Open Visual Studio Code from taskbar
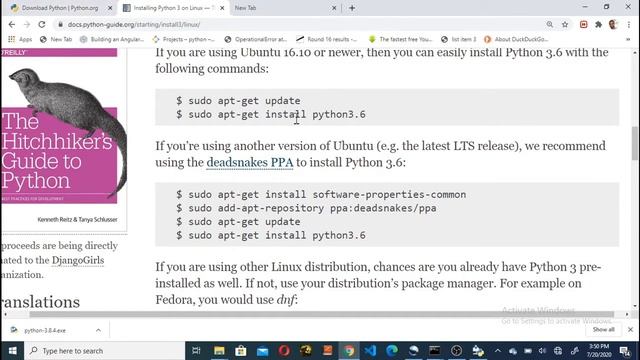 (x=370, y=351)
